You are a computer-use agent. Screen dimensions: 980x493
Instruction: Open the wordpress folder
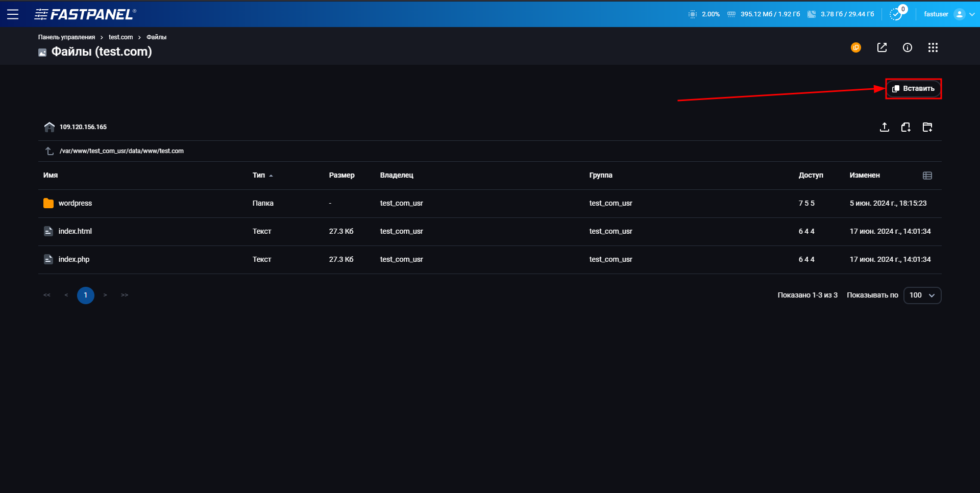(x=75, y=203)
